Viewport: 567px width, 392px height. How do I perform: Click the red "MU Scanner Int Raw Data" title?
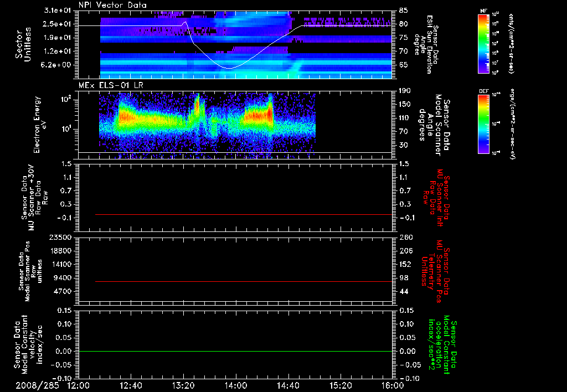(436, 198)
